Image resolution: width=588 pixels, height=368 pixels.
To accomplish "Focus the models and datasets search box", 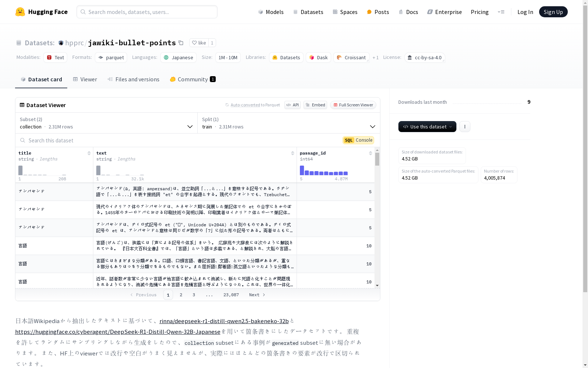I will click(x=147, y=12).
